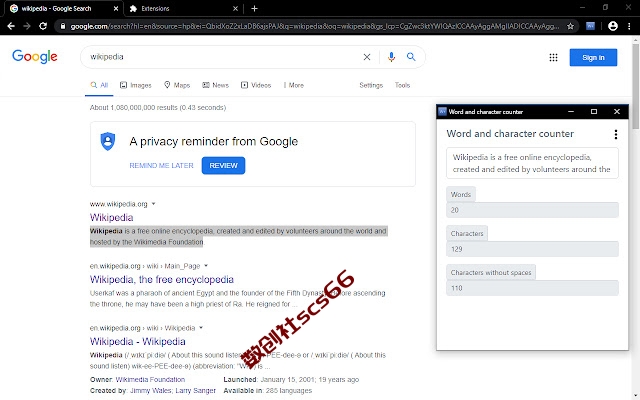Image resolution: width=640 pixels, height=400 pixels.
Task: Expand the arrow next to wiki › Wikipedia
Action: click(201, 328)
